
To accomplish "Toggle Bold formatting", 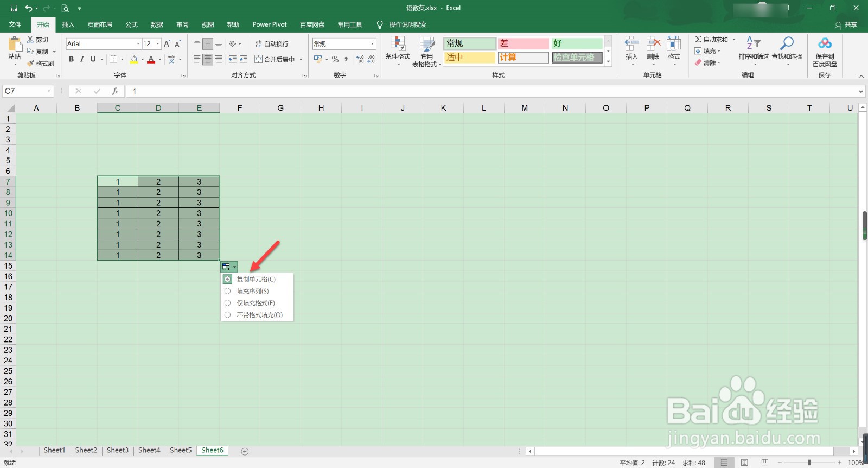I will (x=71, y=59).
